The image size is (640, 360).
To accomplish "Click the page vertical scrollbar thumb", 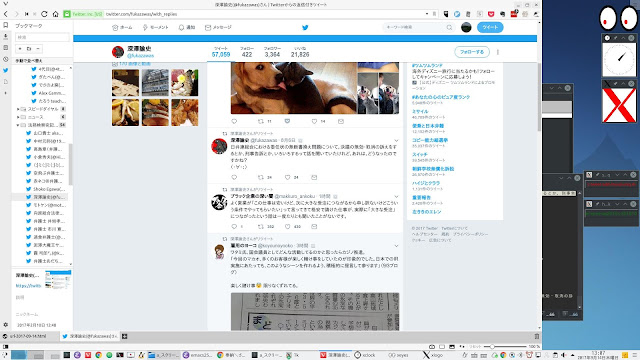I will pos(539,98).
